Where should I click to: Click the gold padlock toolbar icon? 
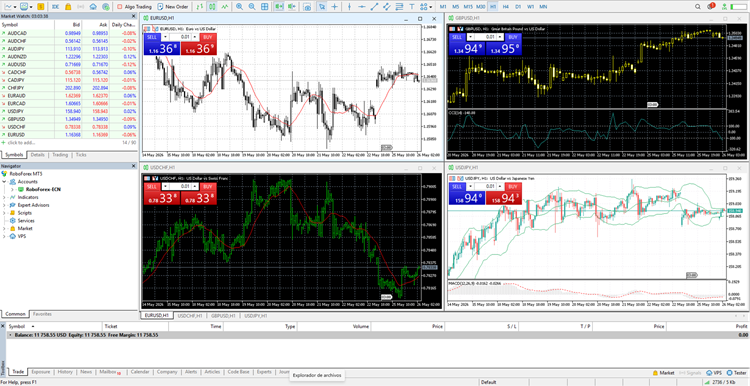point(68,7)
